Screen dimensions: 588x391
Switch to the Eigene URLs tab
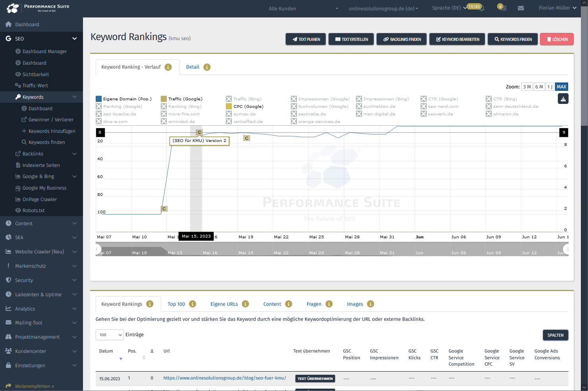pos(224,304)
